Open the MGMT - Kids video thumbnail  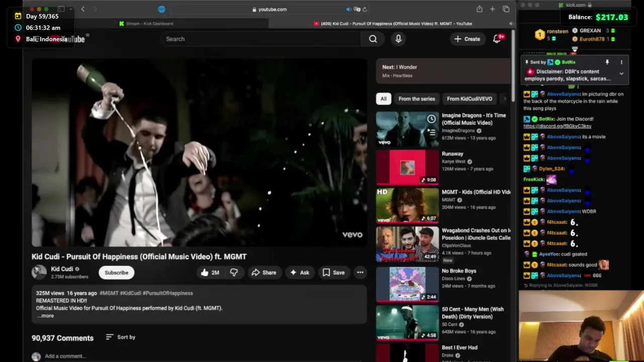click(408, 206)
